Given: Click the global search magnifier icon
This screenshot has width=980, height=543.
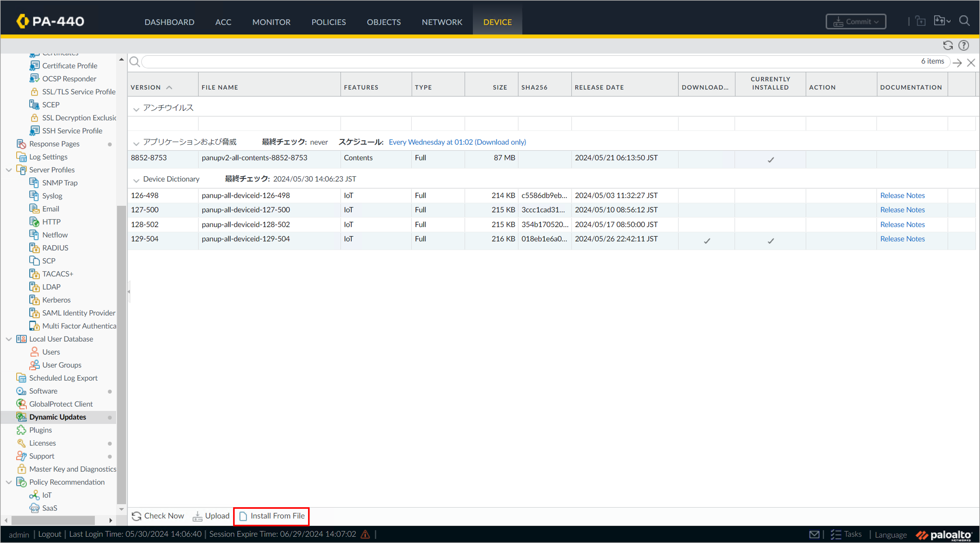Looking at the screenshot, I should pos(964,21).
